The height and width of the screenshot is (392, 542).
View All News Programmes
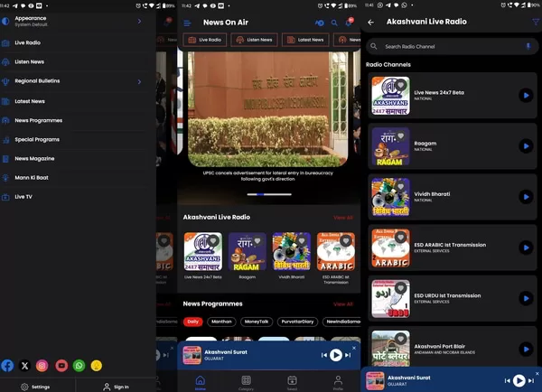343,304
